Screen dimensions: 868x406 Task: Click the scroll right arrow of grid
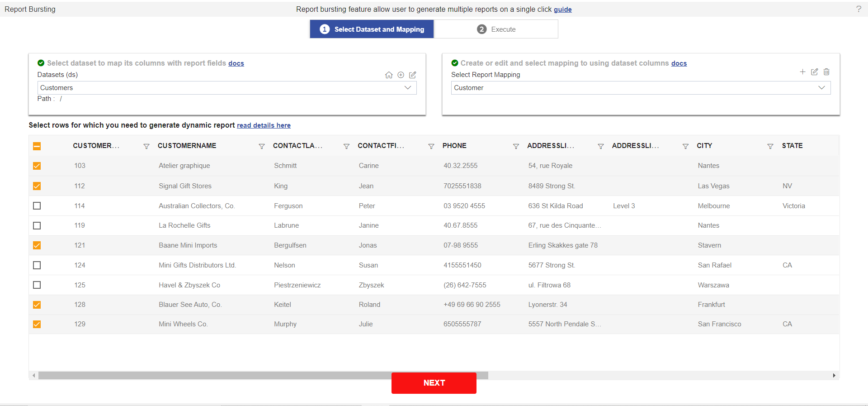[x=834, y=376]
